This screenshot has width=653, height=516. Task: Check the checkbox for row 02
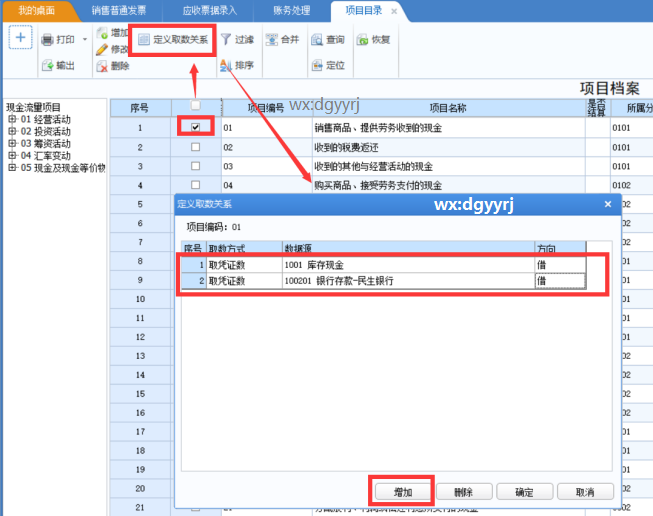pyautogui.click(x=195, y=147)
